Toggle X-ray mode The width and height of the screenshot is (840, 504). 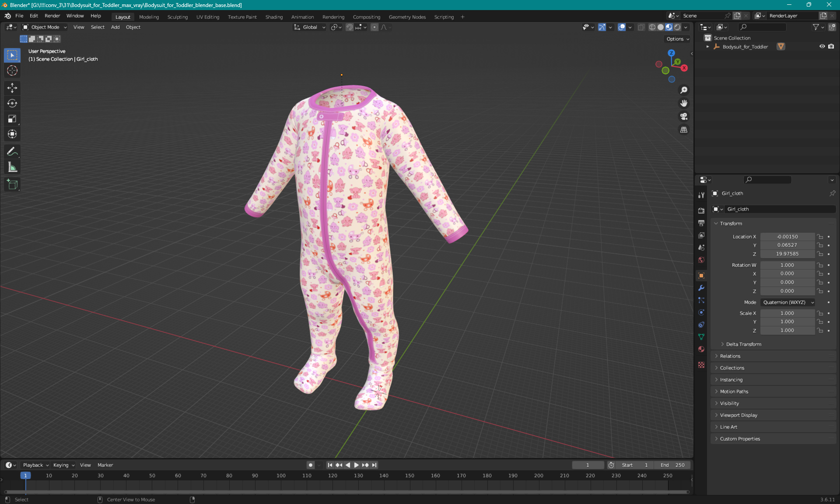click(641, 27)
